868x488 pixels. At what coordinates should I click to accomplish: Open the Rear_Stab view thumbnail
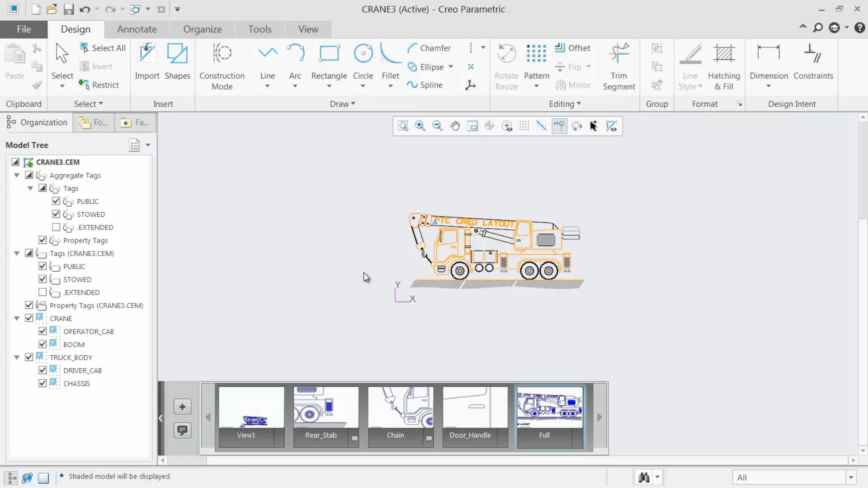pyautogui.click(x=325, y=417)
